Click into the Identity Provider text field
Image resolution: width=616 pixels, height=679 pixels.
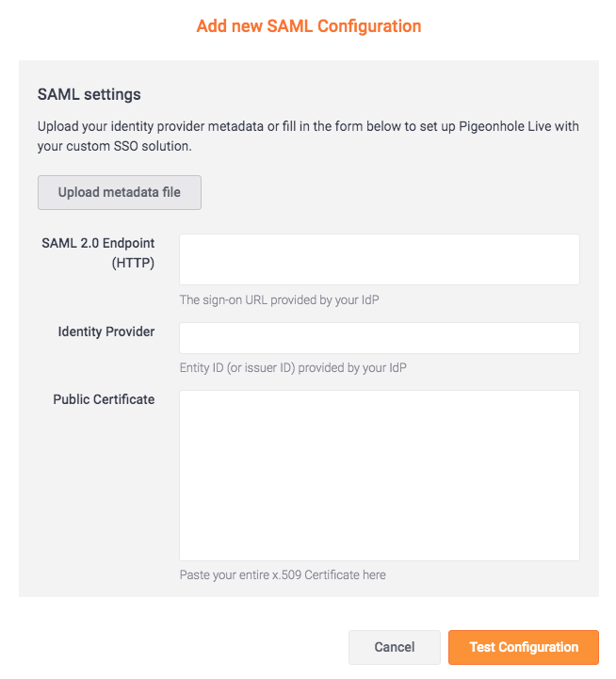pos(379,338)
